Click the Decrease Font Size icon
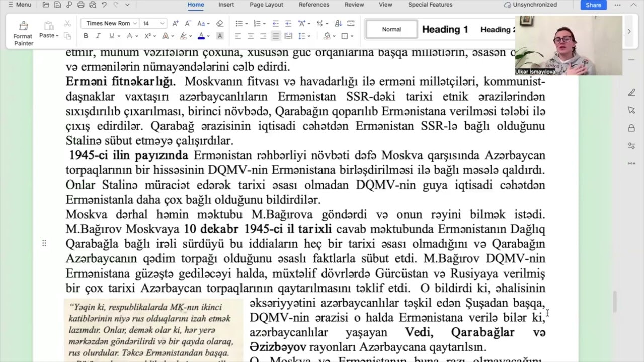This screenshot has height=362, width=644. click(x=188, y=23)
